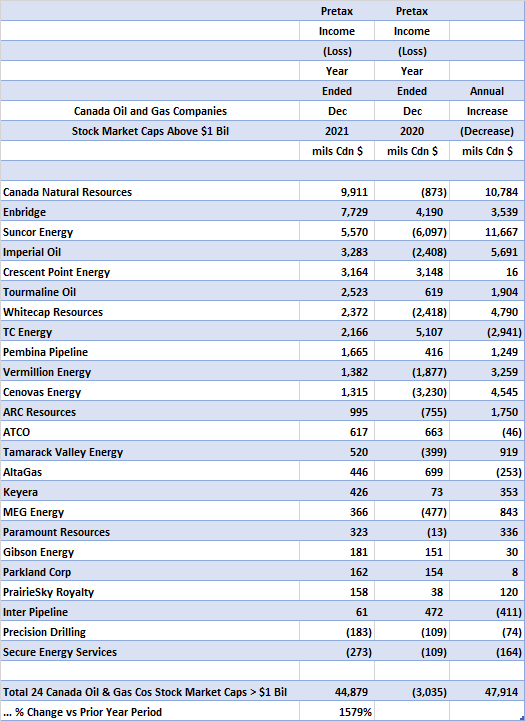Click the Inter Pipeline label
Screen dimensions: 525x721
(35, 612)
